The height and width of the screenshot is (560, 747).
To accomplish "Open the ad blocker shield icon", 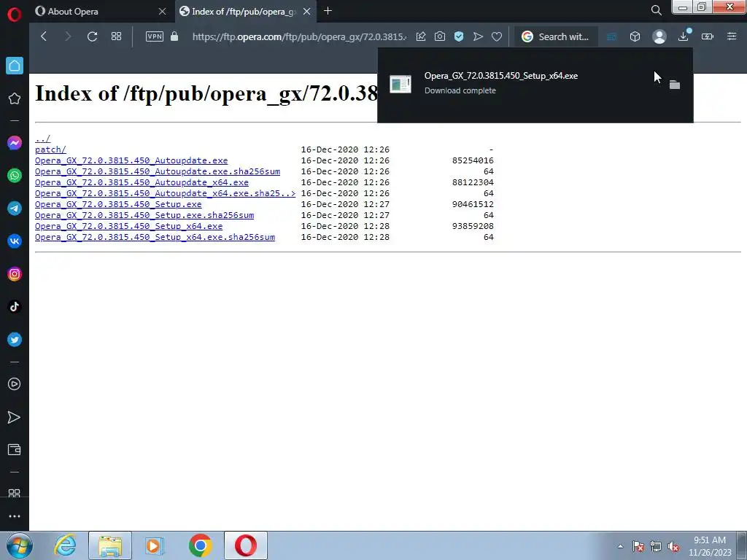I will 459,36.
